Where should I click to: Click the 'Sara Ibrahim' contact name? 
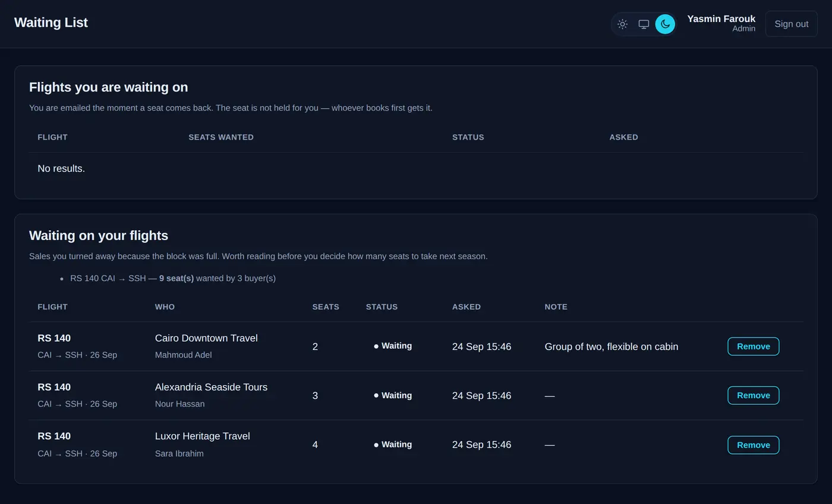[179, 453]
